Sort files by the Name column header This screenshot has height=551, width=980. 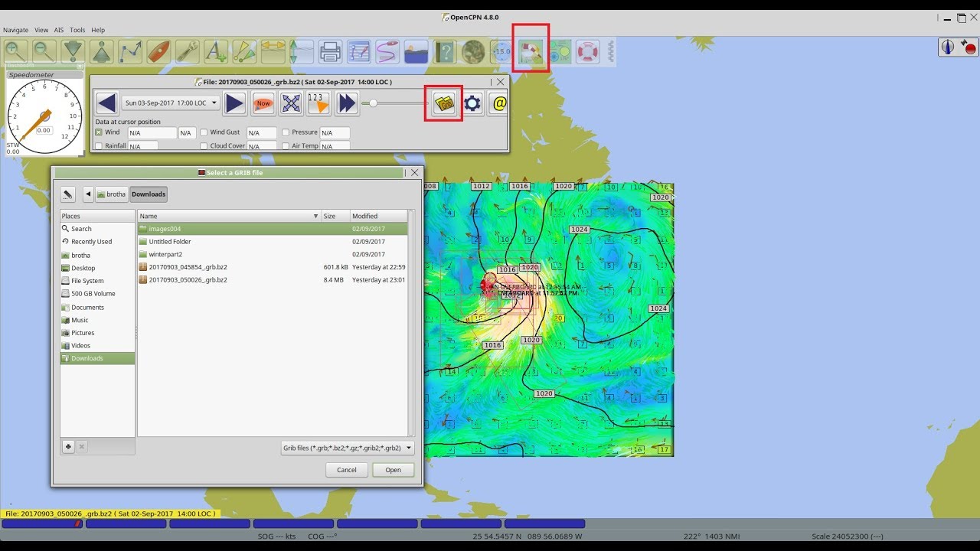[229, 216]
